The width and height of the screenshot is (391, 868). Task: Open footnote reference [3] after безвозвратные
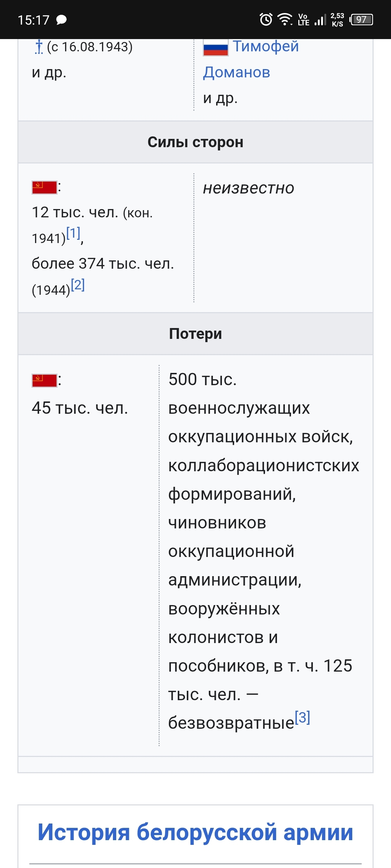[x=303, y=717]
